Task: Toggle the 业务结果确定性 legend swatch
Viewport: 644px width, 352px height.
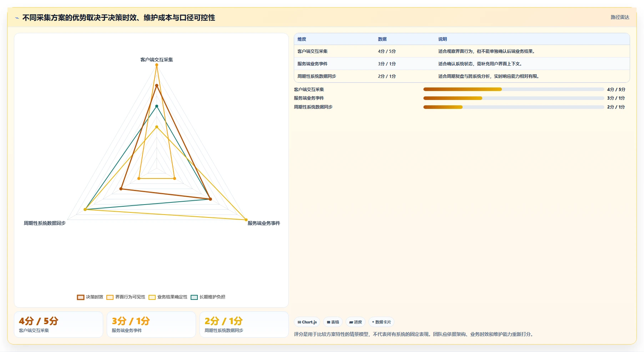Action: coord(152,297)
